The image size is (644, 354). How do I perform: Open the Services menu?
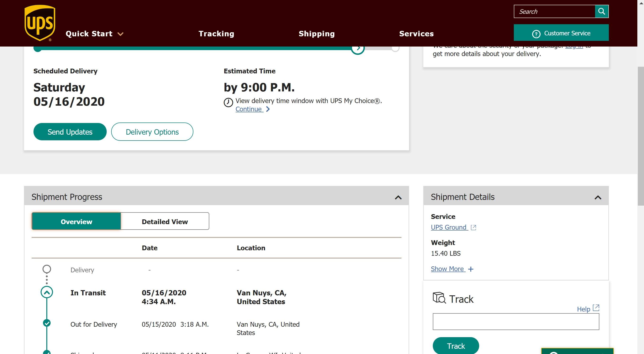[x=416, y=34]
